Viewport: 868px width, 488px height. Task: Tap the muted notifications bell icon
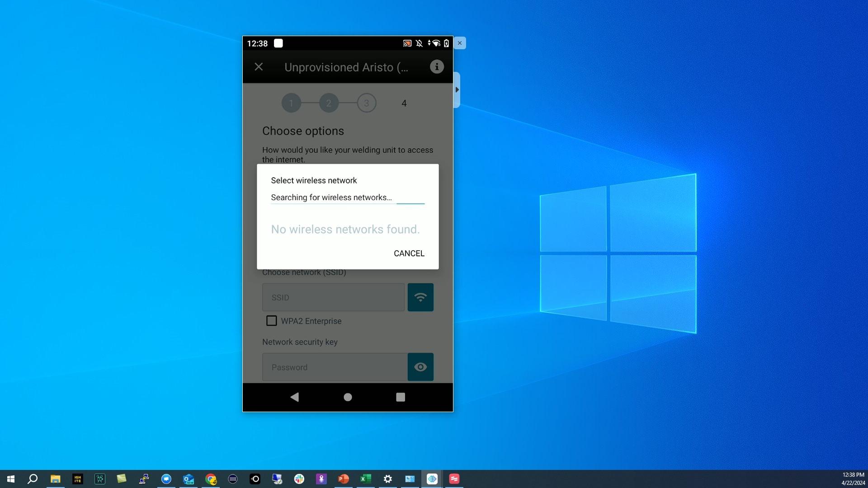pyautogui.click(x=419, y=43)
